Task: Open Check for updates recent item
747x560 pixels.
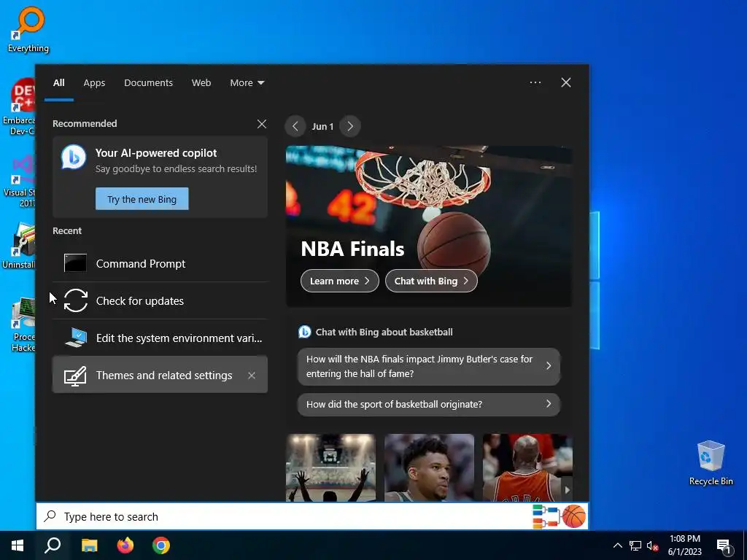Action: pos(160,300)
